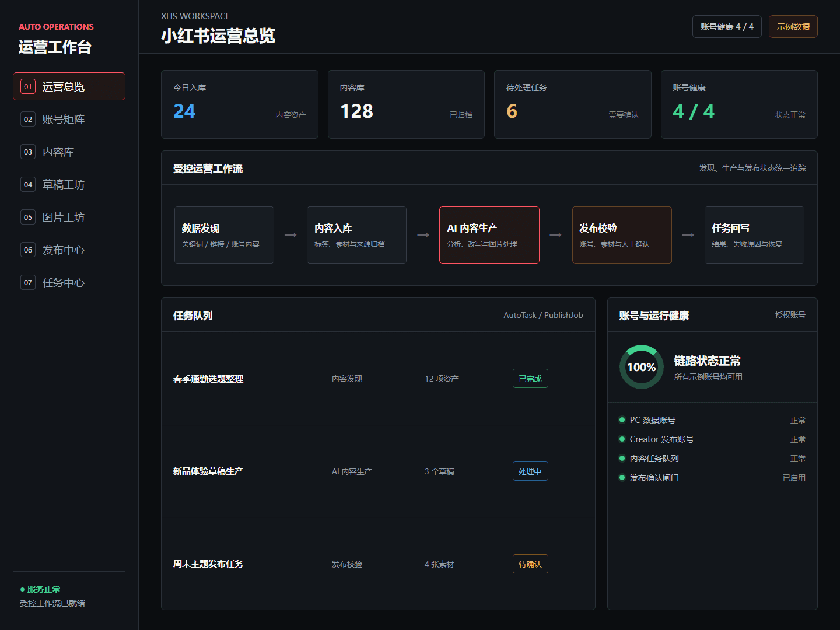
Task: Click the Creator 发布账号 label
Action: 662,439
